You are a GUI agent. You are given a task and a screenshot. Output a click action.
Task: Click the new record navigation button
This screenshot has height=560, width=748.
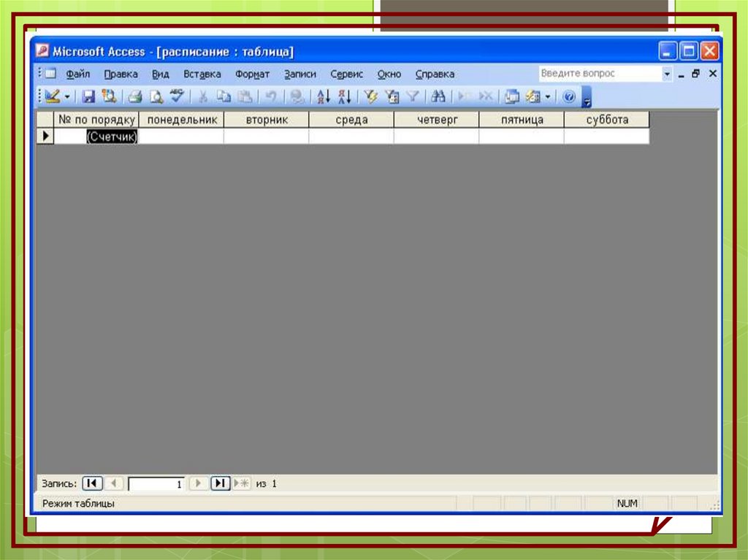pos(242,483)
